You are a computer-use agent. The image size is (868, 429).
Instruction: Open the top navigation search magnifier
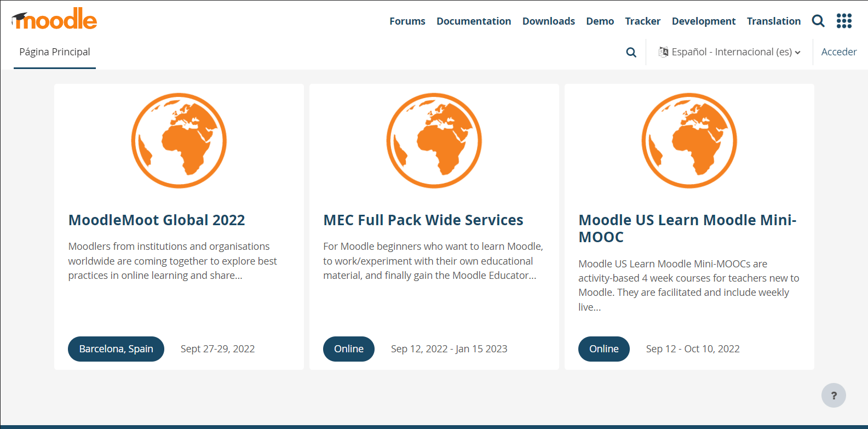pos(818,21)
